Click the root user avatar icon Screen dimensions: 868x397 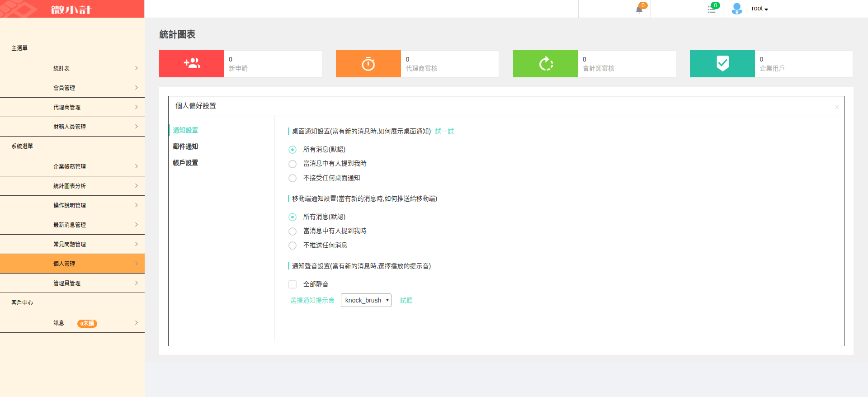[x=737, y=9]
